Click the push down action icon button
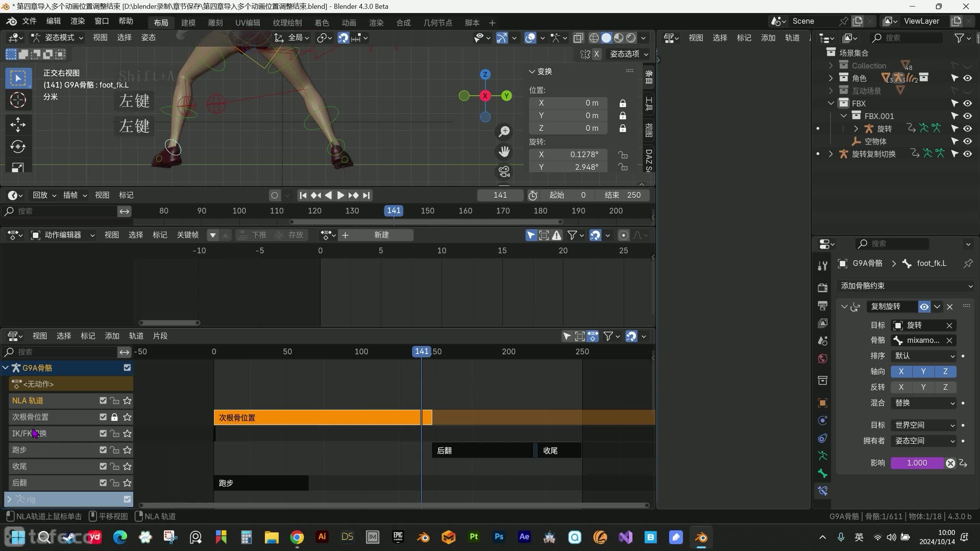Screen dimensions: 980x551 tap(252, 235)
